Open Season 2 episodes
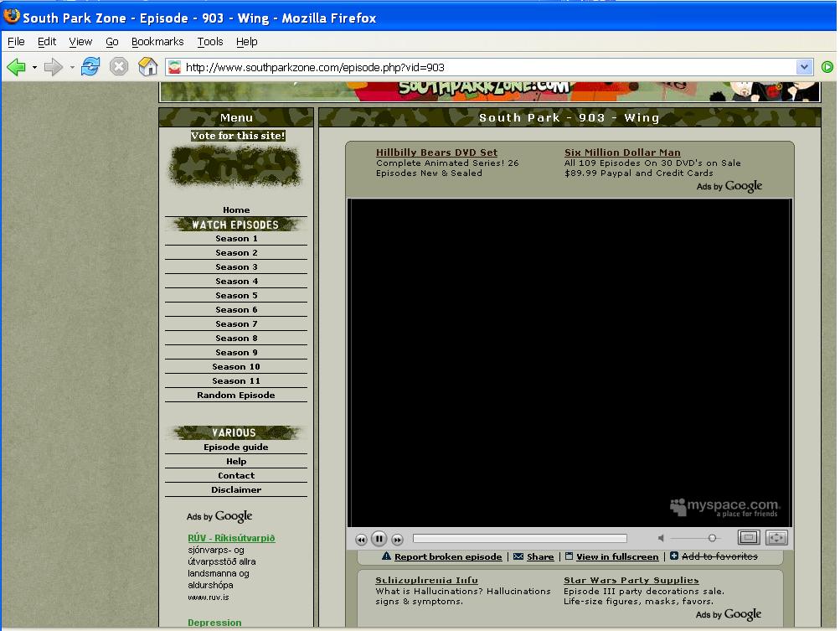 [236, 252]
